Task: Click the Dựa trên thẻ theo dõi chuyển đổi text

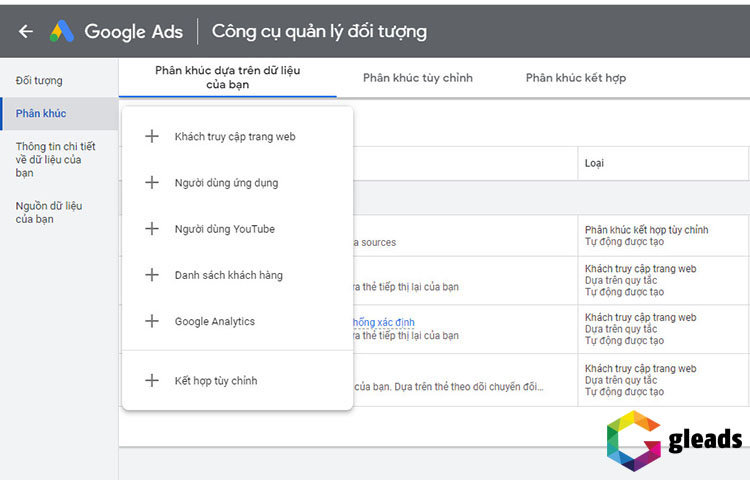Action: [469, 386]
